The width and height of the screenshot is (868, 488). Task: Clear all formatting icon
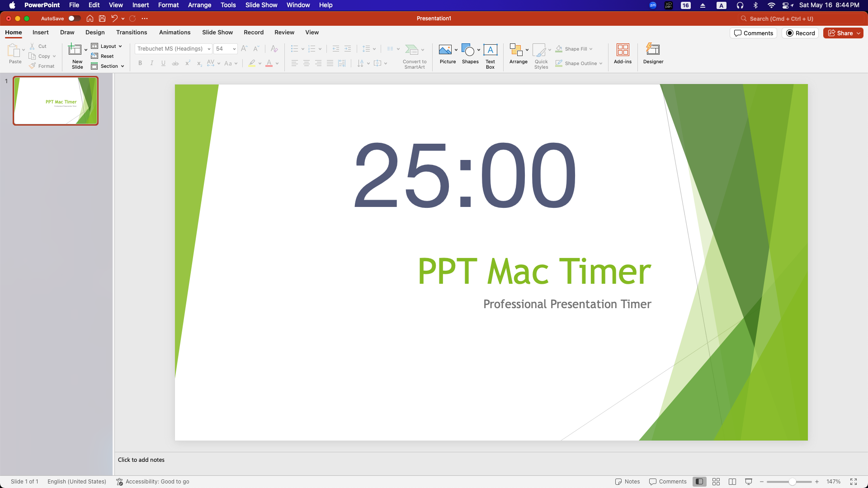pyautogui.click(x=274, y=49)
